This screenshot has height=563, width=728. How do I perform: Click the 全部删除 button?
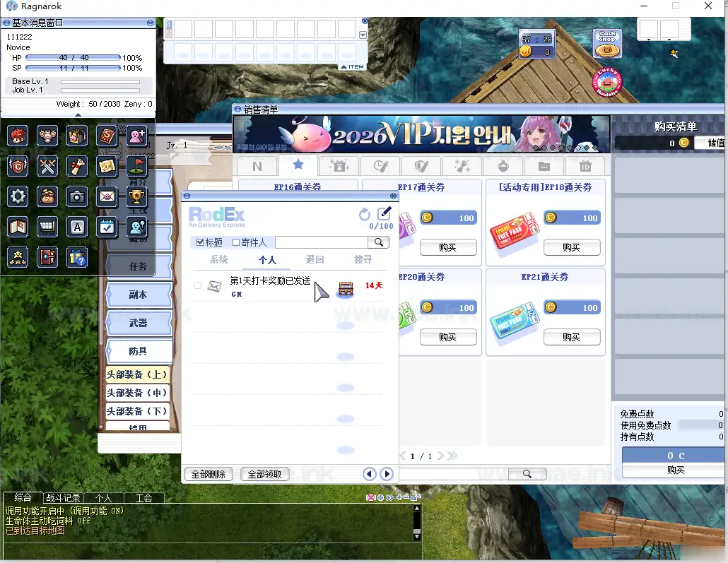209,475
